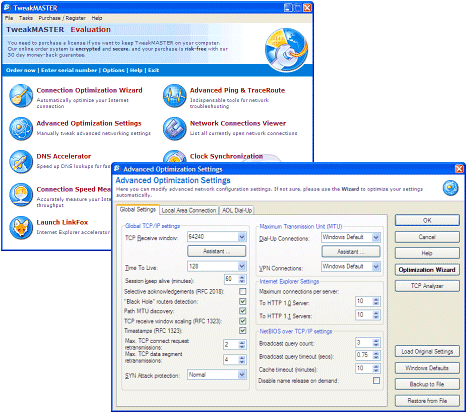Open Tasks menu in TweakMASTER
467x416 pixels.
[26, 18]
